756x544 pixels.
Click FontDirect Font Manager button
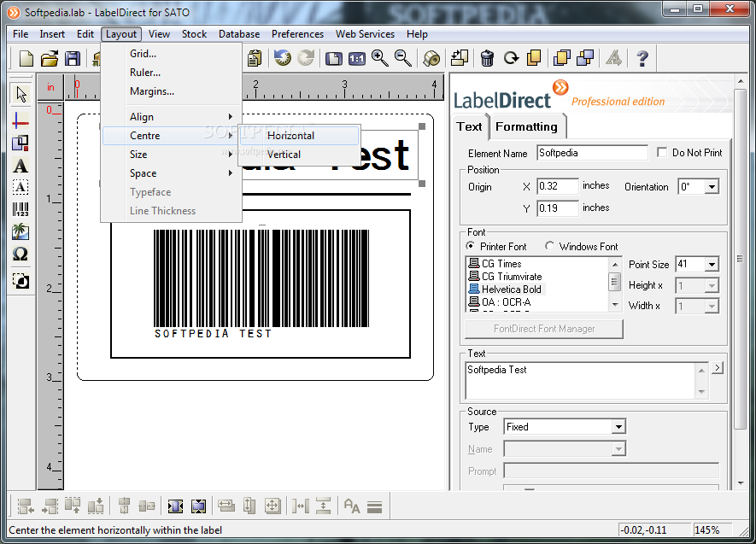544,329
